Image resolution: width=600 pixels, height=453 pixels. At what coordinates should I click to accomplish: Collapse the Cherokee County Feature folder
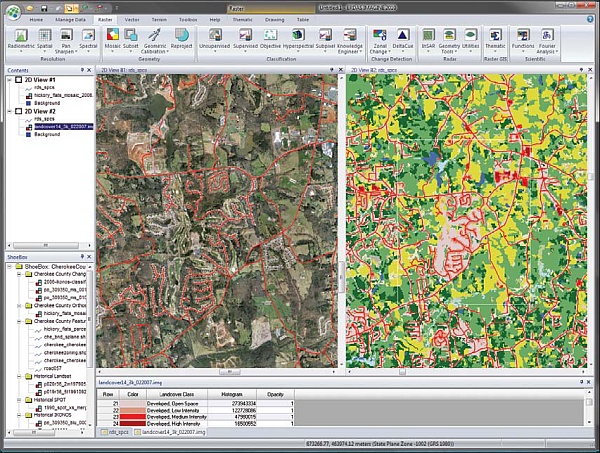(x=19, y=321)
